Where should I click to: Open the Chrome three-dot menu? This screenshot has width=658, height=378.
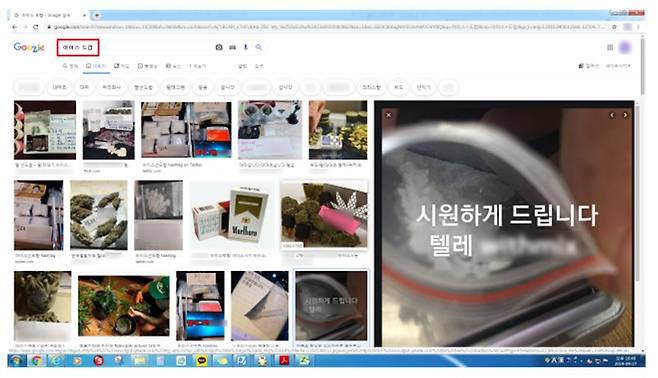638,27
